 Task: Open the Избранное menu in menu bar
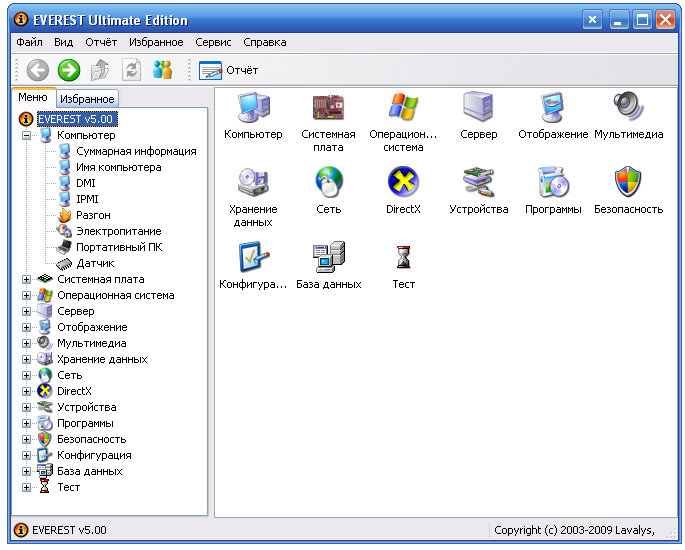(x=156, y=42)
